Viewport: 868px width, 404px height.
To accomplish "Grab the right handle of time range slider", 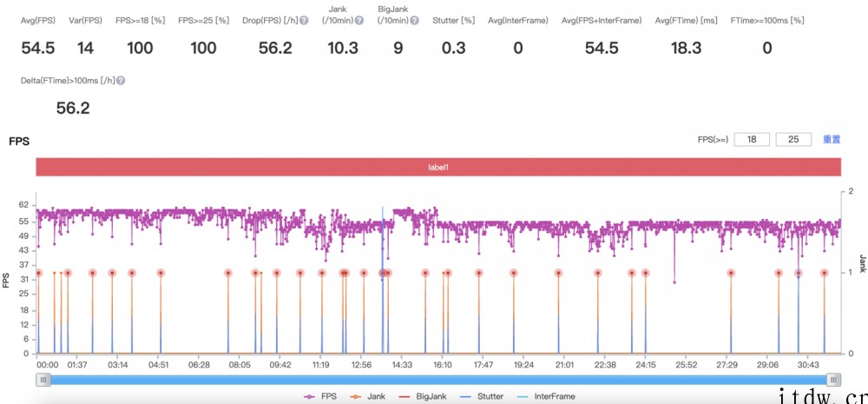I will coord(833,380).
